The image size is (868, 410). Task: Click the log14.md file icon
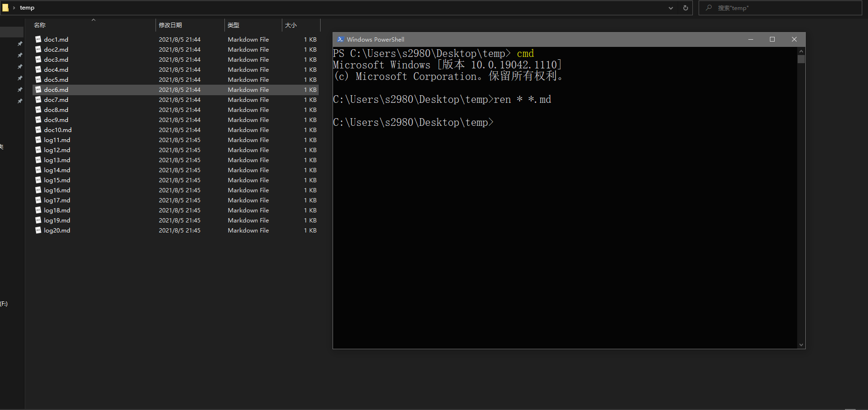[x=38, y=170]
